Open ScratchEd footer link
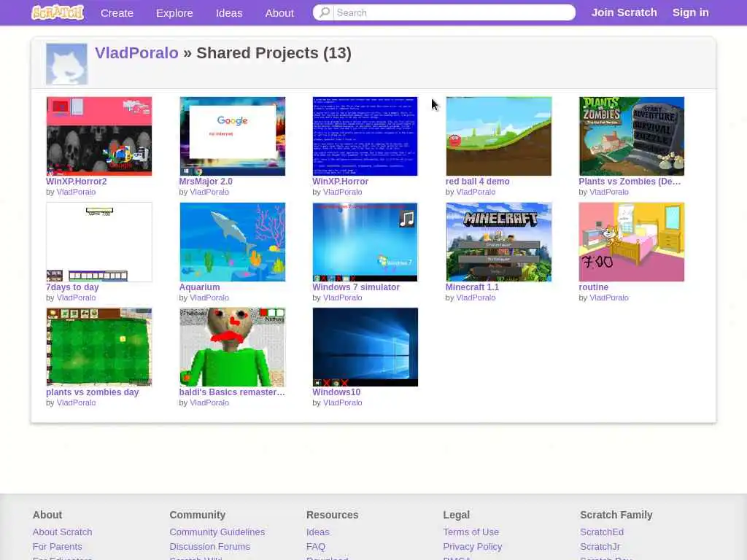 602,532
